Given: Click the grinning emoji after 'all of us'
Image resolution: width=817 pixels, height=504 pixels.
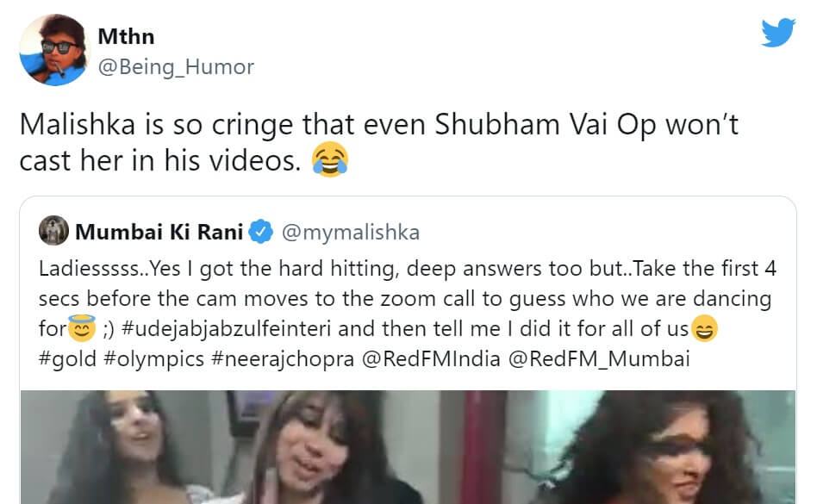Looking at the screenshot, I should [704, 328].
